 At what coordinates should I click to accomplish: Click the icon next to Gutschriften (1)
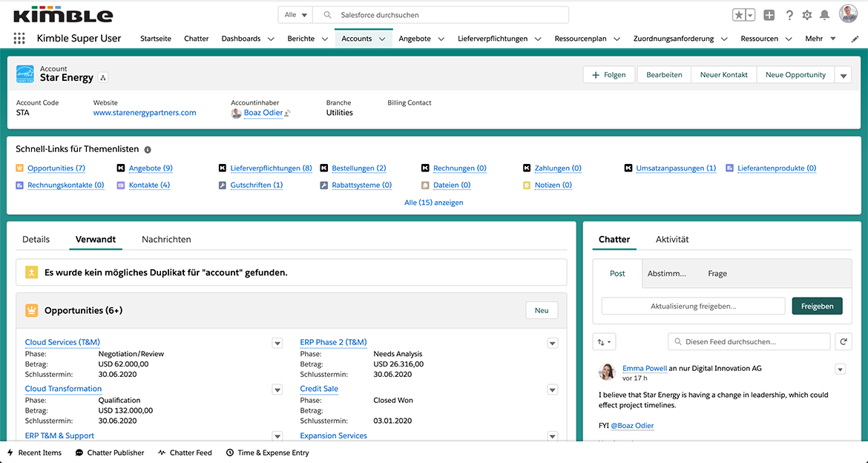click(222, 185)
